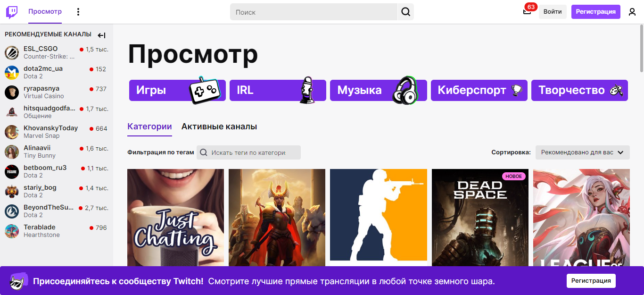Viewport: 644px width, 295px height.
Task: Click ESL_CSGO channel avatar
Action: (x=12, y=52)
